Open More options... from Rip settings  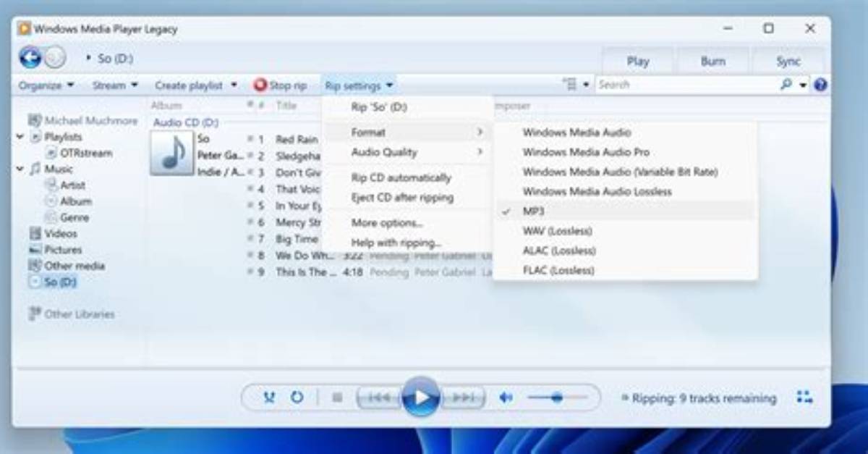[x=408, y=222]
